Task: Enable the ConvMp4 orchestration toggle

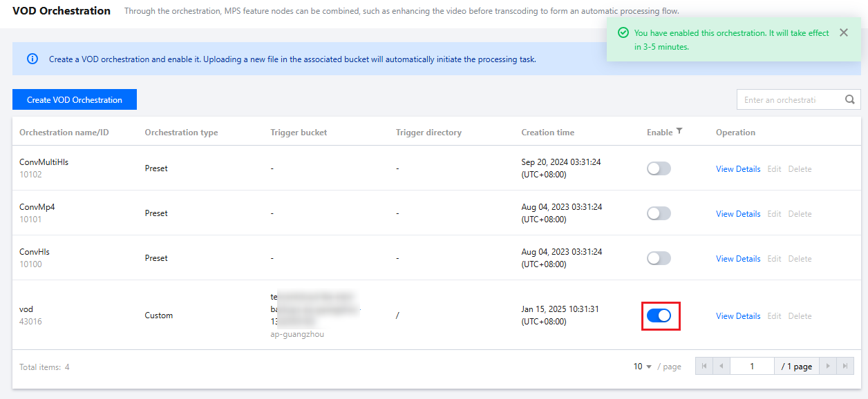Action: pyautogui.click(x=659, y=213)
